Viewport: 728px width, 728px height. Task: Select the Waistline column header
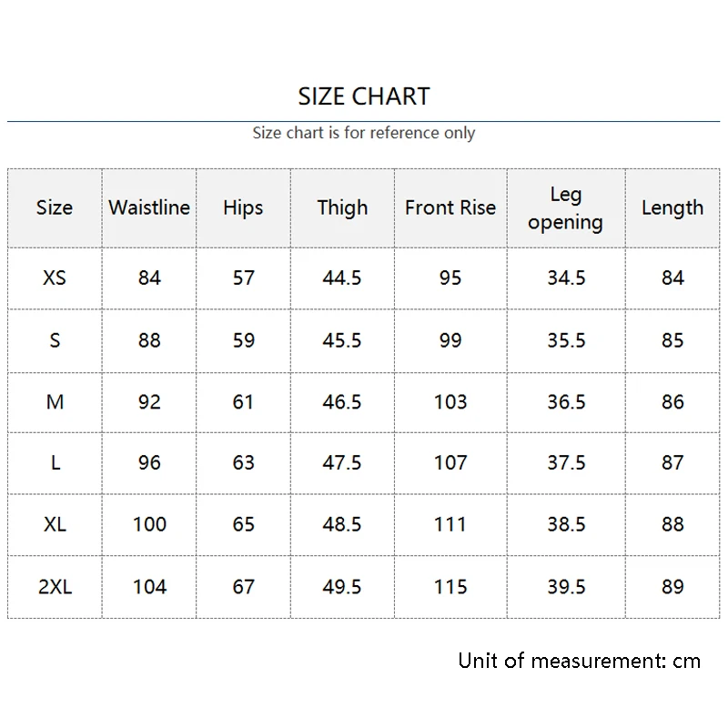(x=149, y=207)
